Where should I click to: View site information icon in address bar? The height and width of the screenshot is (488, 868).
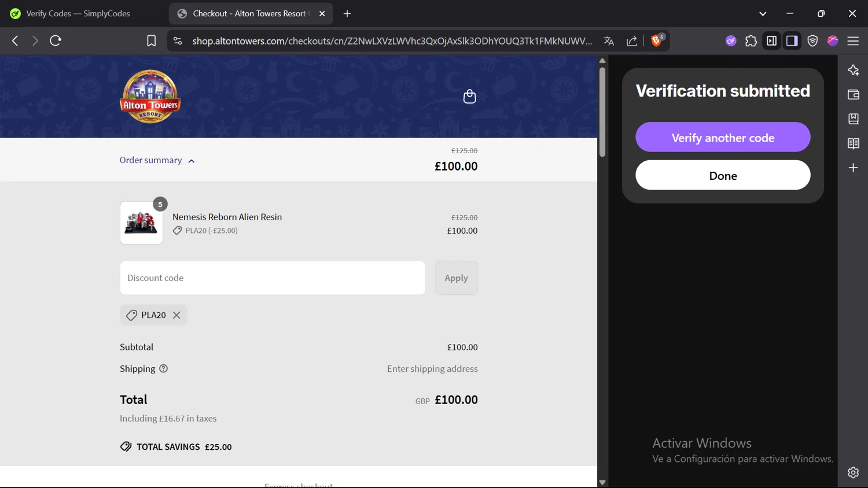tap(178, 41)
